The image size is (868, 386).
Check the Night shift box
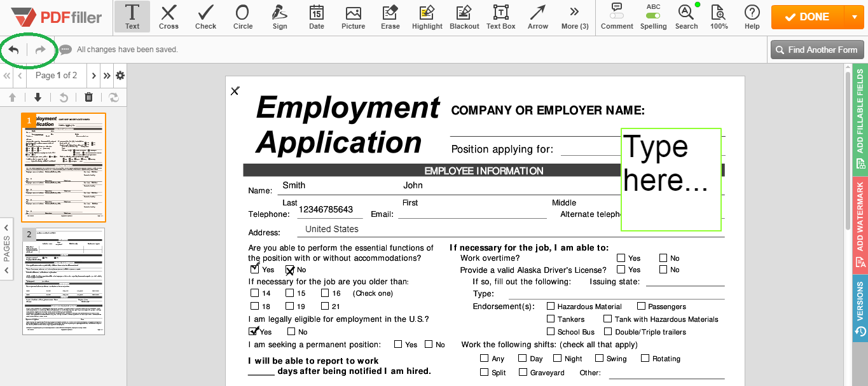point(558,358)
